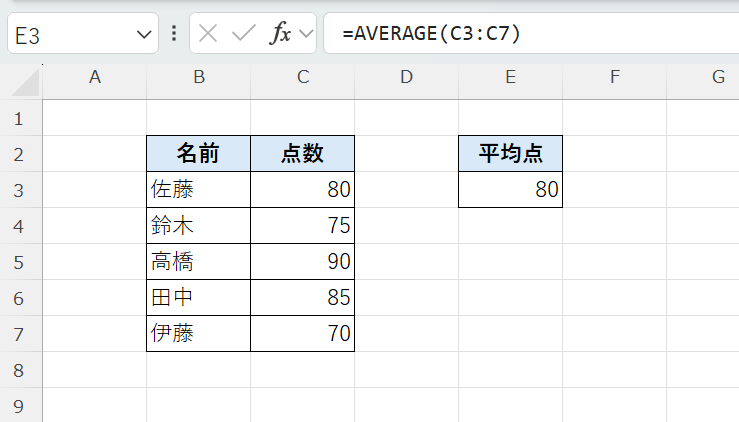Select row 8 header
Image resolution: width=739 pixels, height=422 pixels.
(x=20, y=370)
